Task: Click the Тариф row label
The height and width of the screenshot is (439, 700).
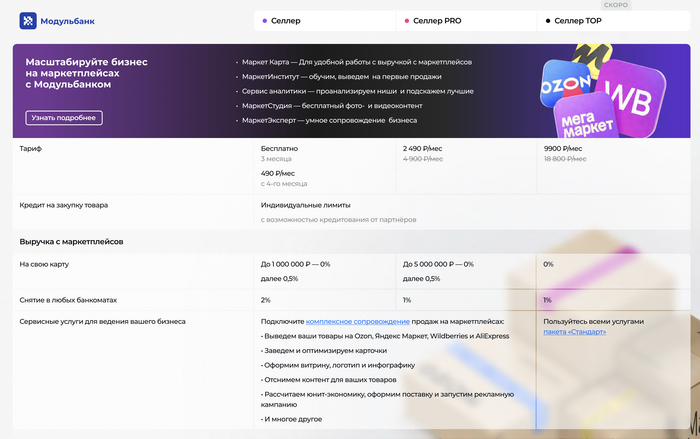Action: (30, 149)
